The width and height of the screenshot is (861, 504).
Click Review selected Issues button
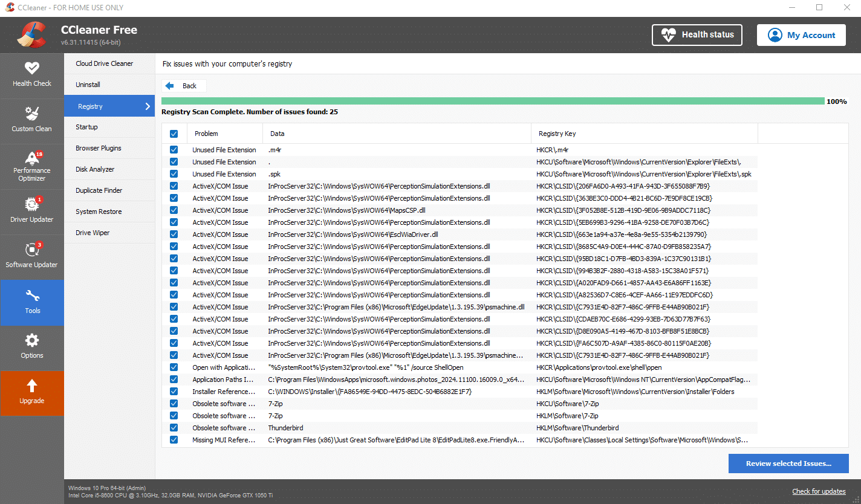coord(788,464)
